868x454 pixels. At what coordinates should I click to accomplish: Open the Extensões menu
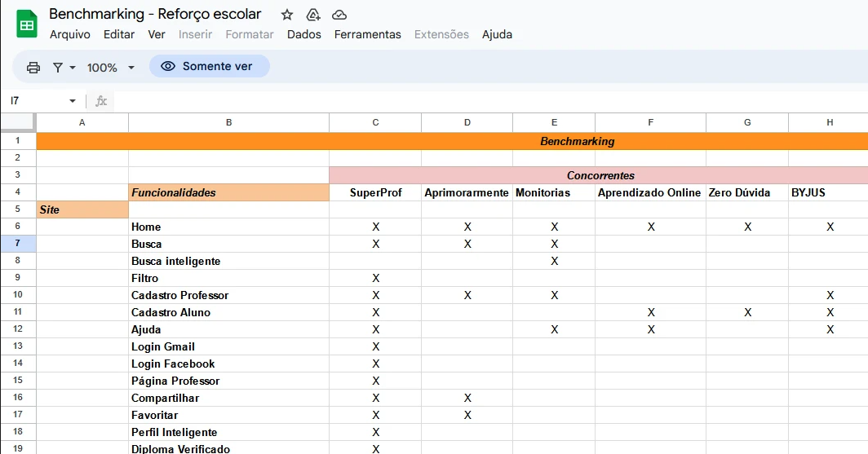click(x=442, y=34)
